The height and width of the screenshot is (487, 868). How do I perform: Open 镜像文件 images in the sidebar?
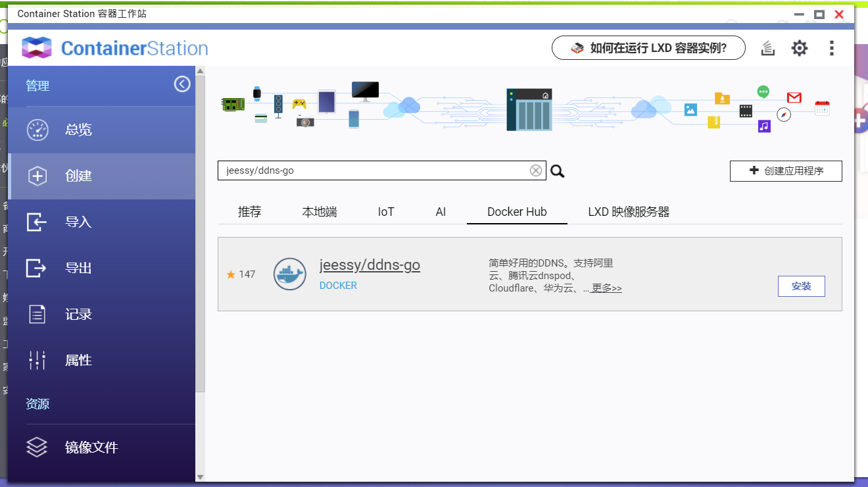[x=102, y=448]
